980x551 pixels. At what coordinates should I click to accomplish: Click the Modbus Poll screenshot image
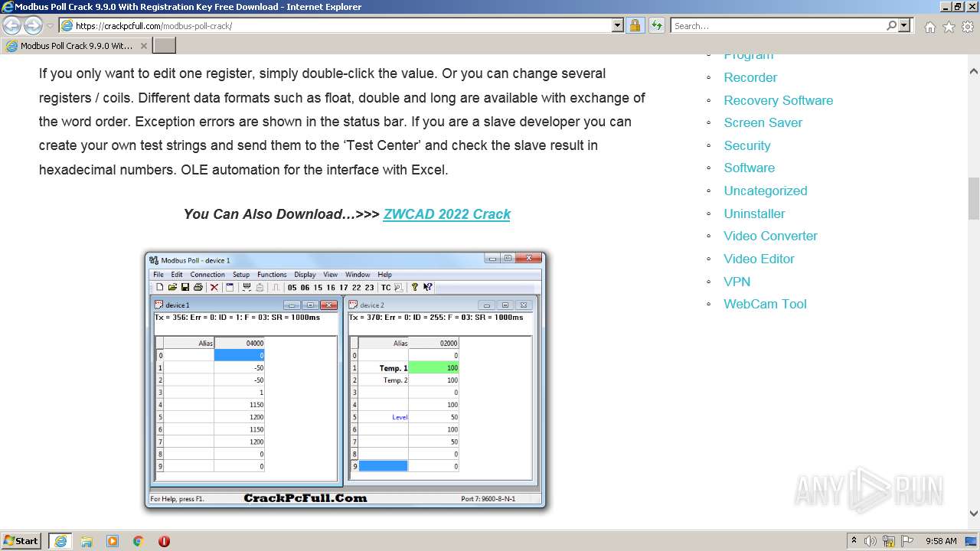(x=345, y=380)
